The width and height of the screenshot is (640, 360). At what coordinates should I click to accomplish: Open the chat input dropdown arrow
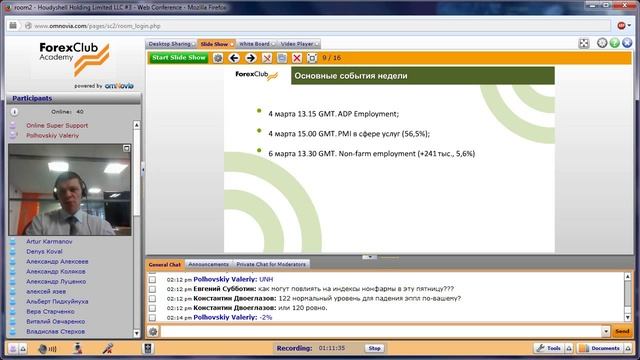click(606, 331)
